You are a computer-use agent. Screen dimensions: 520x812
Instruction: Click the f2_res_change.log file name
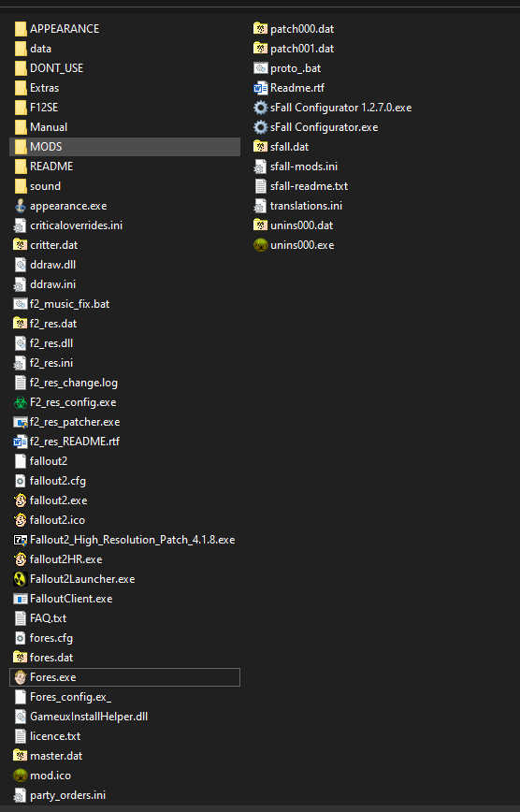(x=74, y=383)
